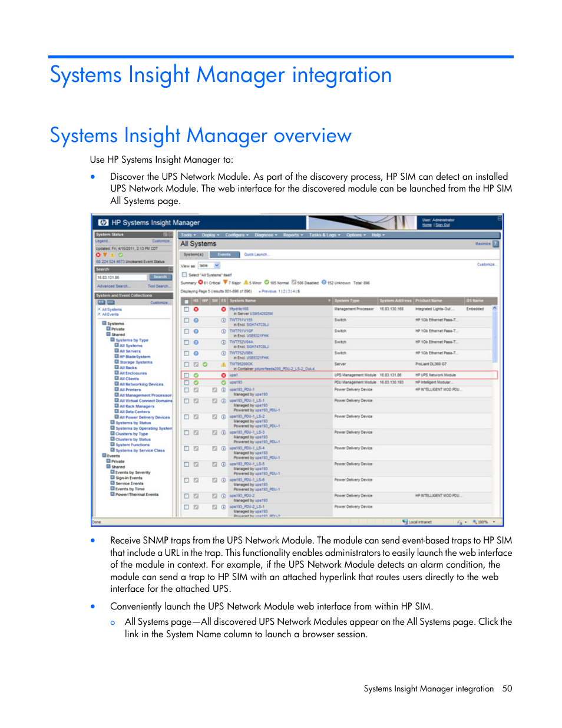Switch to the System(s) tab
The width and height of the screenshot is (562, 728).
pos(194,255)
